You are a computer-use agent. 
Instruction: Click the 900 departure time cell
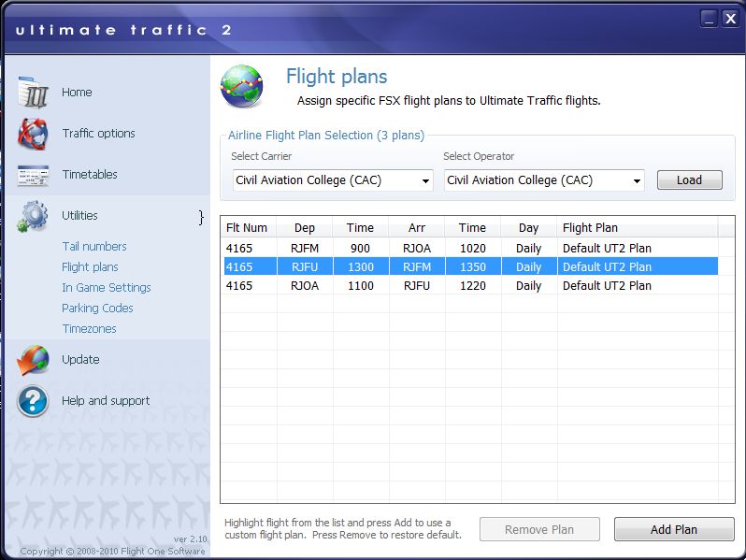[361, 249]
